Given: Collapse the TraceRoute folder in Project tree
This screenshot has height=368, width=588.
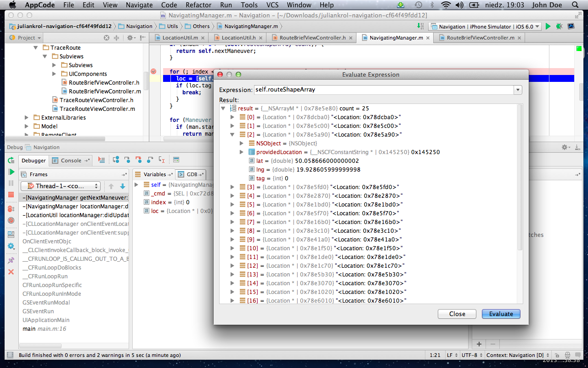Looking at the screenshot, I should click(x=36, y=48).
